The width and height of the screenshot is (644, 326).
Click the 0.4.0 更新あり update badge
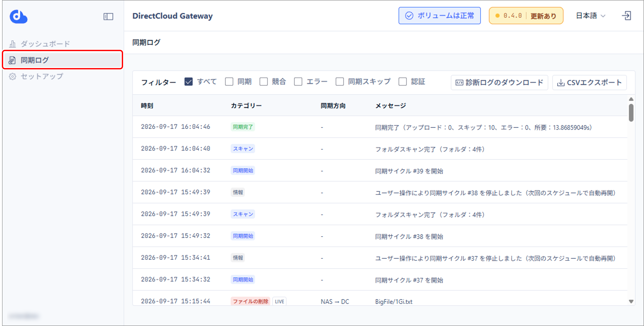pyautogui.click(x=526, y=15)
